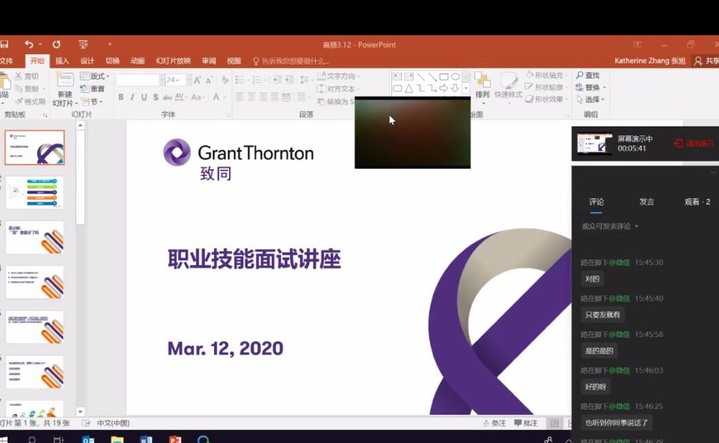Screen dimensions: 719x443
Task: Click the Find (查找) icon
Action: [588, 76]
